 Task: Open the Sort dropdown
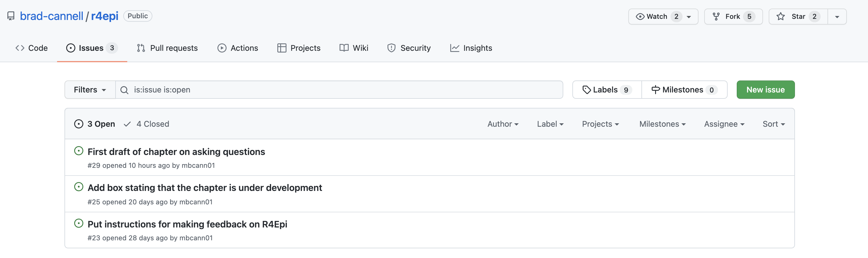pyautogui.click(x=774, y=124)
